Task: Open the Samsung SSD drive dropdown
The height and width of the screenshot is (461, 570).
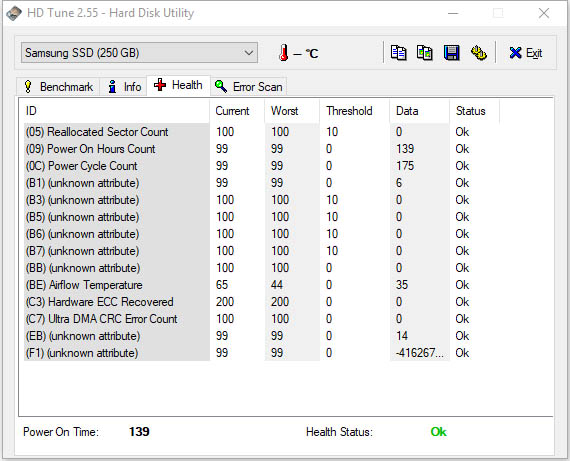Action: (x=139, y=53)
